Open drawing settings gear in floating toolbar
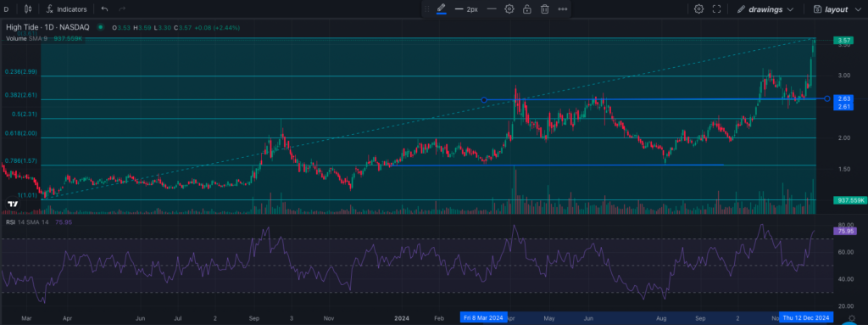The image size is (868, 325). pos(509,8)
